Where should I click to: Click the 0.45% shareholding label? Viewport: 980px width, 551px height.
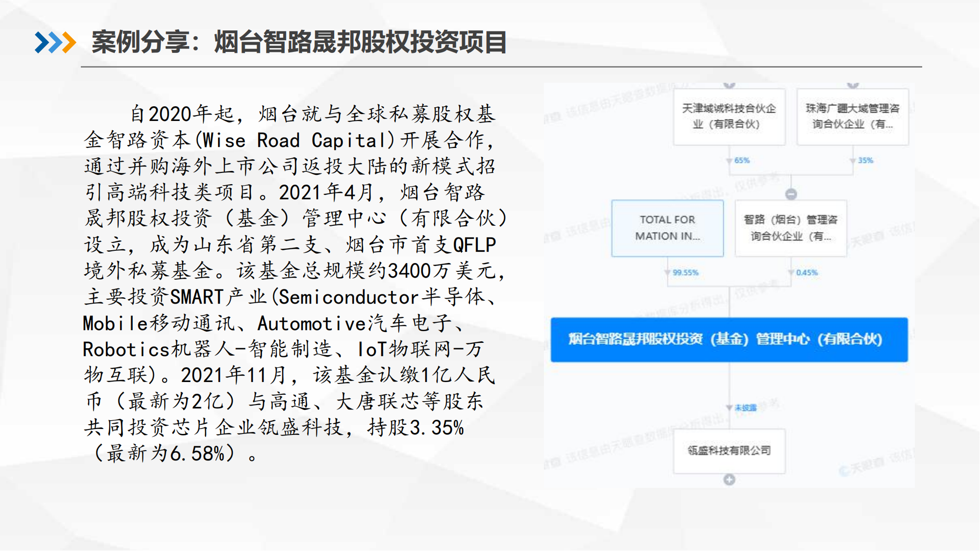(807, 273)
